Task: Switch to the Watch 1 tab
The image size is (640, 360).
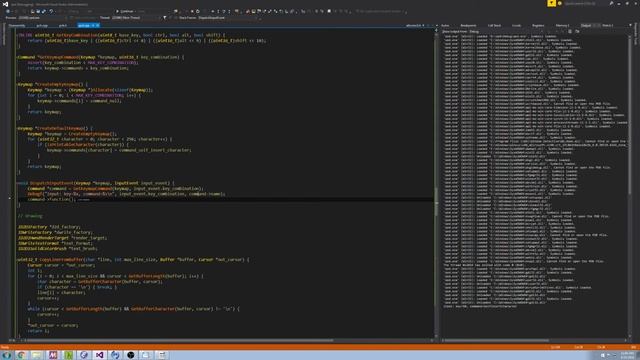Action: coord(608,25)
